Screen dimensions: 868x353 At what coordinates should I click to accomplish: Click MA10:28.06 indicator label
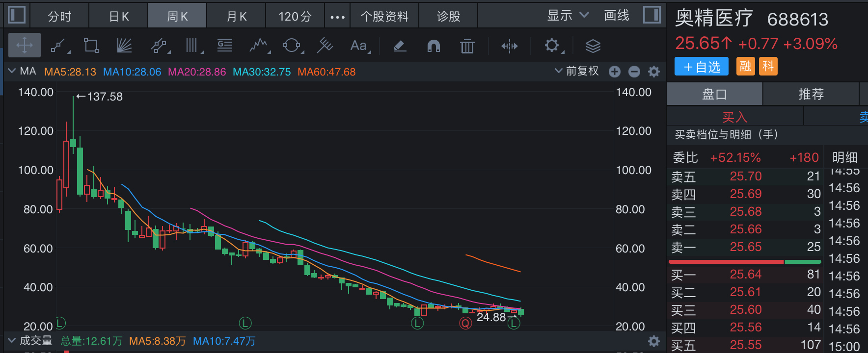click(x=132, y=72)
